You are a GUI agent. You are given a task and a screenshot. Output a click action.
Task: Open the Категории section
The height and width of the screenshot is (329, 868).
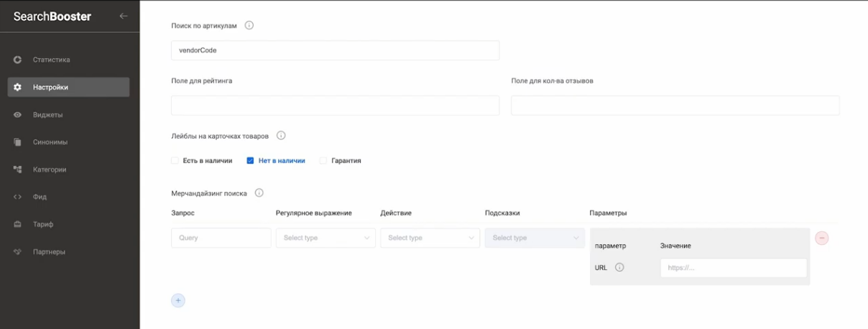pos(50,170)
